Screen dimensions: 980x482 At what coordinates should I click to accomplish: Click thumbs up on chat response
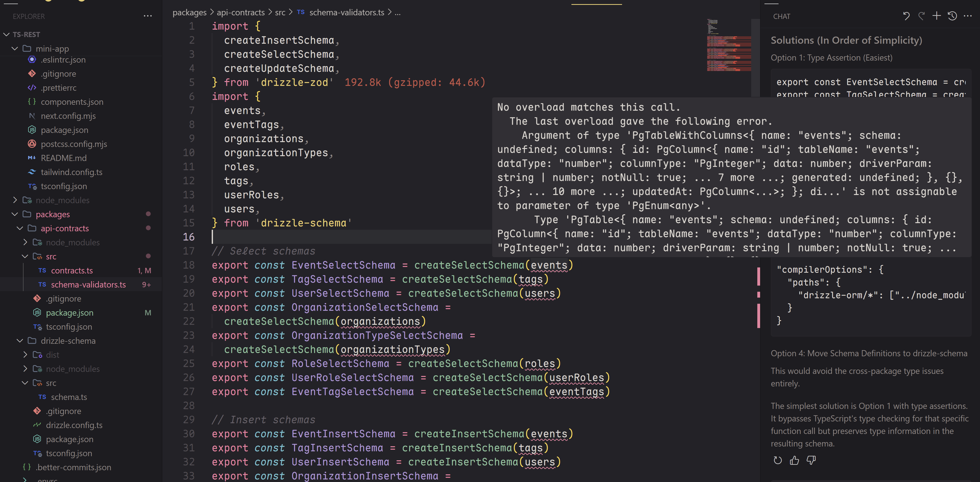(x=794, y=460)
